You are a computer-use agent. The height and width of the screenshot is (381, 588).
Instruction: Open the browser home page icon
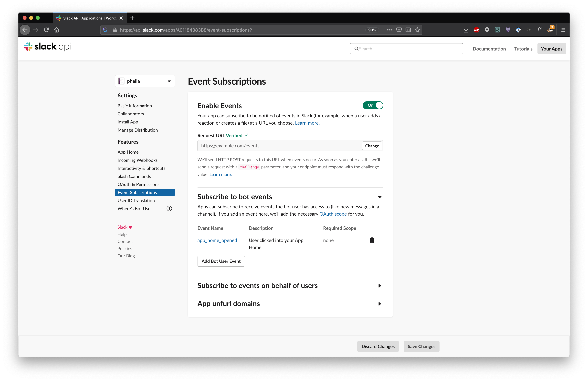[x=57, y=30]
